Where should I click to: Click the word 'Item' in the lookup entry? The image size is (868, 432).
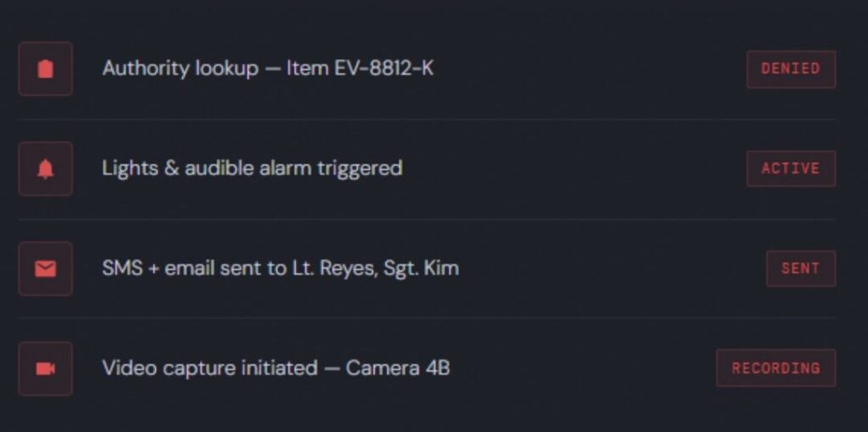(301, 69)
